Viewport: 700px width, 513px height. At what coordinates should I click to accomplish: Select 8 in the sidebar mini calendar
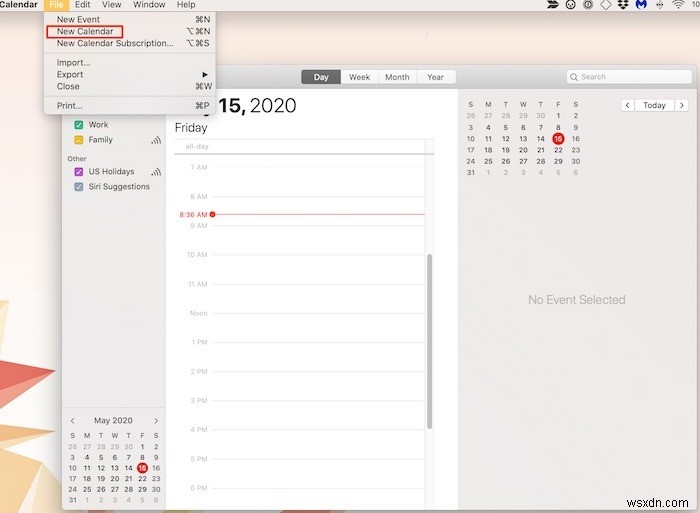coord(142,457)
